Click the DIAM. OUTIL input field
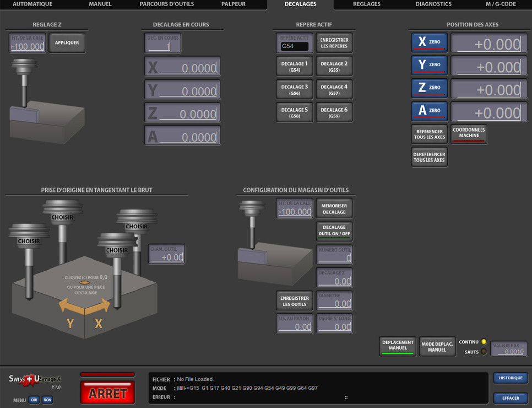This screenshot has width=532, height=408. point(167,255)
